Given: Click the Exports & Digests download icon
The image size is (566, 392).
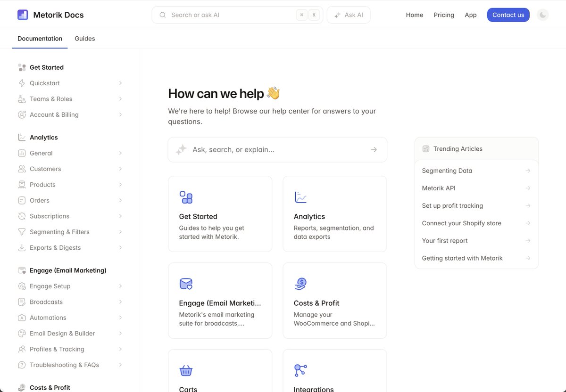Looking at the screenshot, I should 22,248.
